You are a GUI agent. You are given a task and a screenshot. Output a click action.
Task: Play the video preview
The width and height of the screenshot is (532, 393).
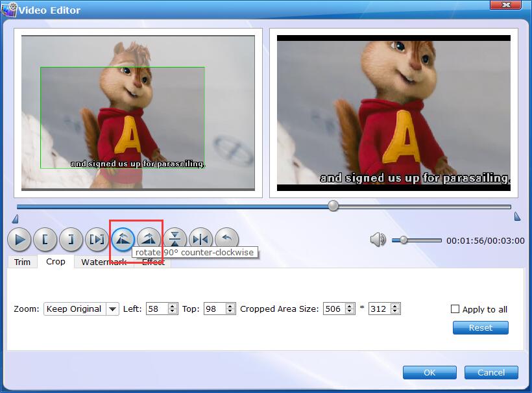tap(19, 240)
